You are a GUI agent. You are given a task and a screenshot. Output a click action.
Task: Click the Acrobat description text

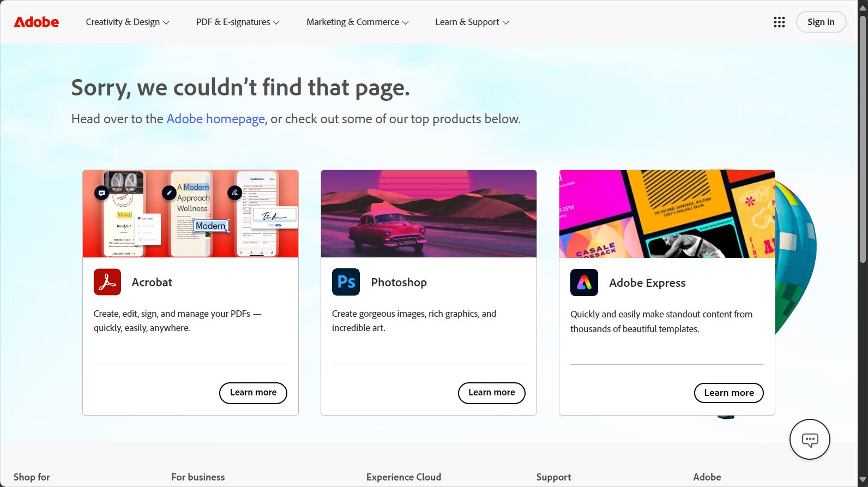point(177,321)
